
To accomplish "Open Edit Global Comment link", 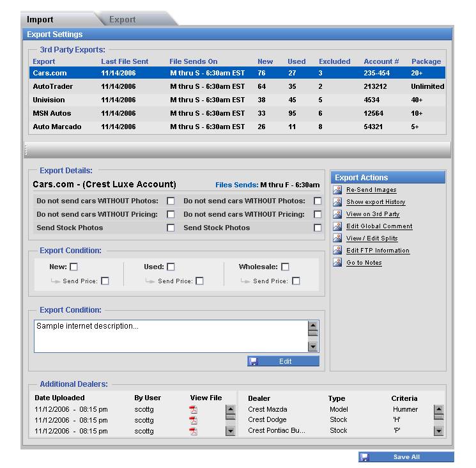I will pos(380,226).
